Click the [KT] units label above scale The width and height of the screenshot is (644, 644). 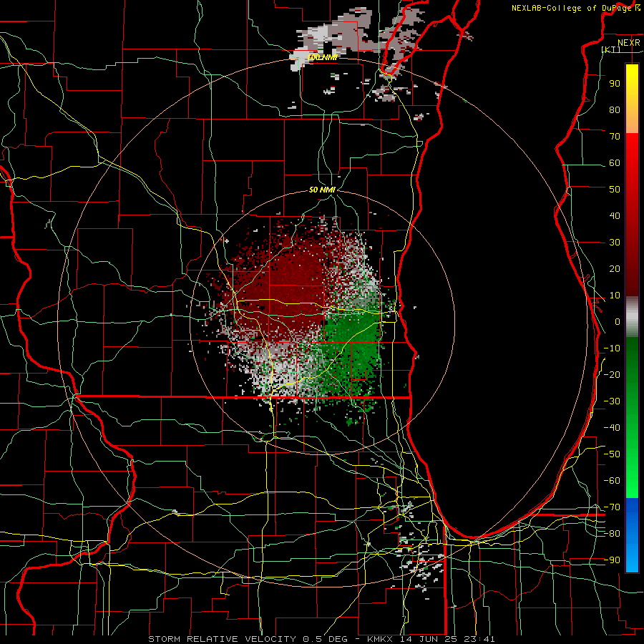pos(611,49)
